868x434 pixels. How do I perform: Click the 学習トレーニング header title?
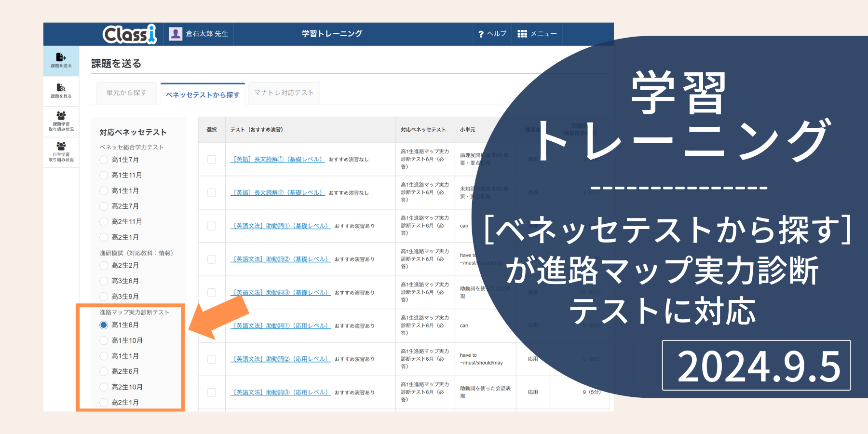332,34
